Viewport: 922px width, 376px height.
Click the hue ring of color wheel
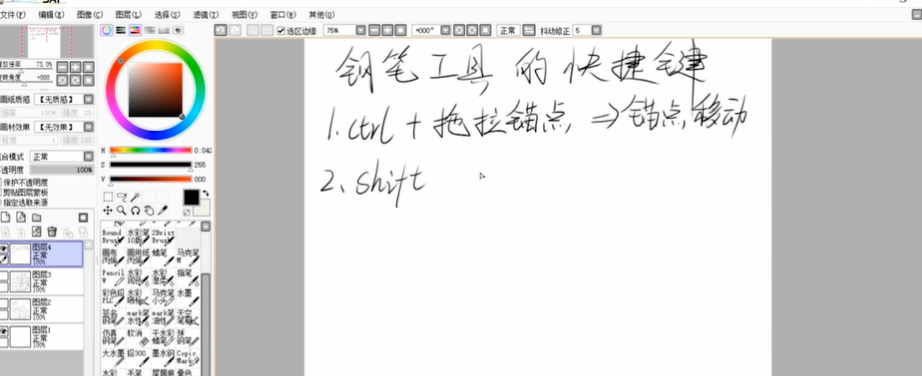pyautogui.click(x=156, y=45)
